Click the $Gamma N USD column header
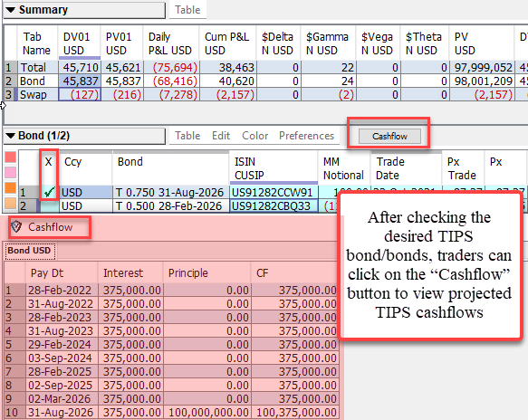This screenshot has height=420, width=528. pyautogui.click(x=328, y=43)
